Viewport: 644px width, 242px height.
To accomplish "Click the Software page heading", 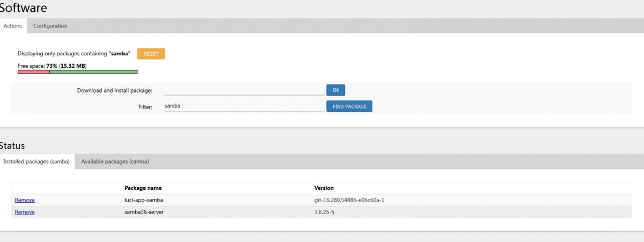I will [x=23, y=8].
